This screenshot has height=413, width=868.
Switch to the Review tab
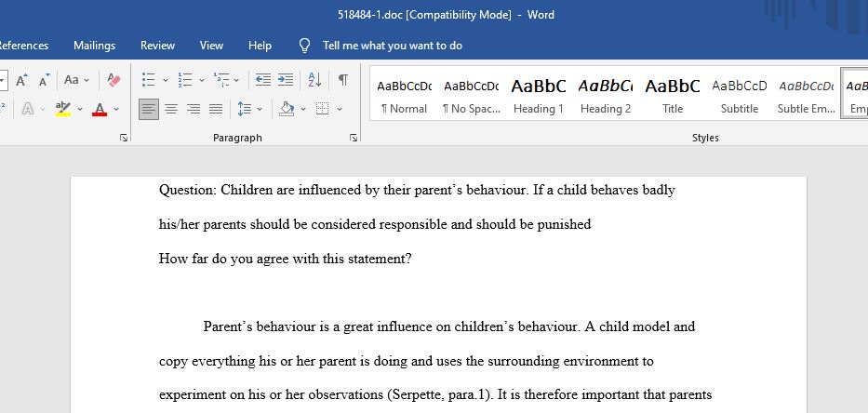[x=158, y=46]
